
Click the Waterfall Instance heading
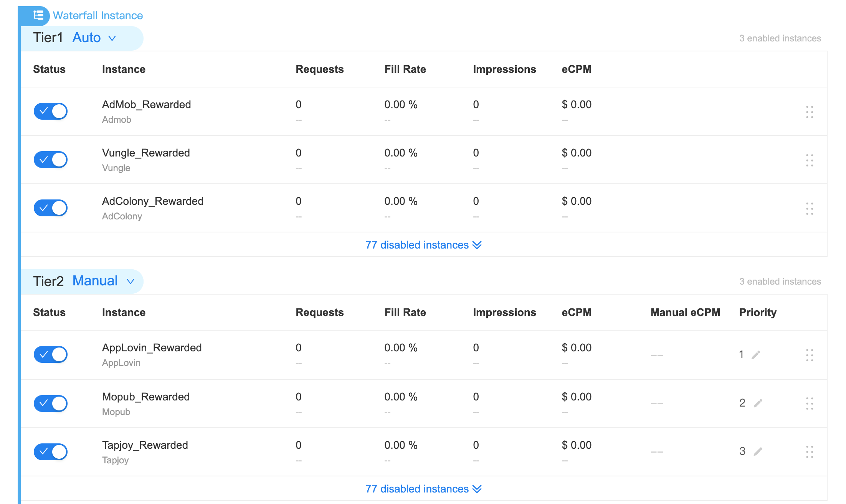pyautogui.click(x=98, y=15)
